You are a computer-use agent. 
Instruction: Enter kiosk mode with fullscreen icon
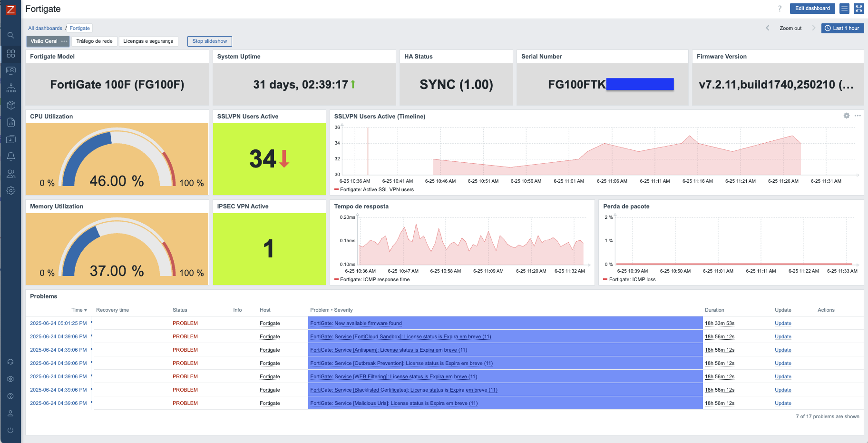858,9
